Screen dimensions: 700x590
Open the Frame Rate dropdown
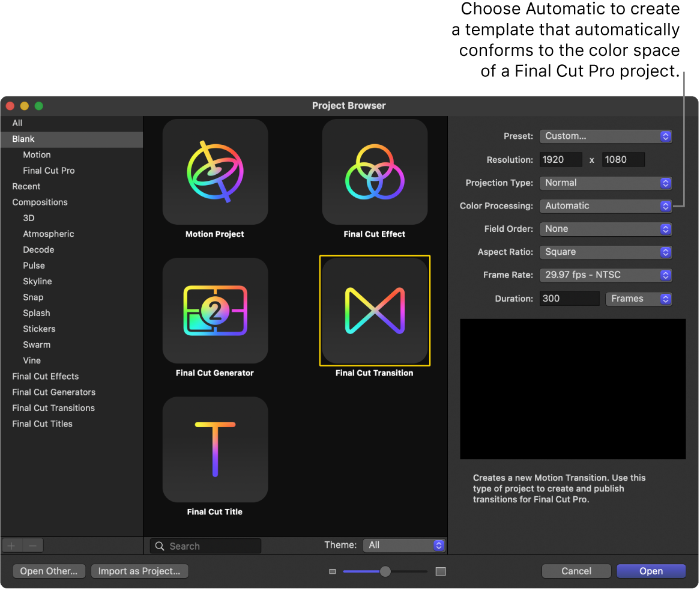(605, 275)
